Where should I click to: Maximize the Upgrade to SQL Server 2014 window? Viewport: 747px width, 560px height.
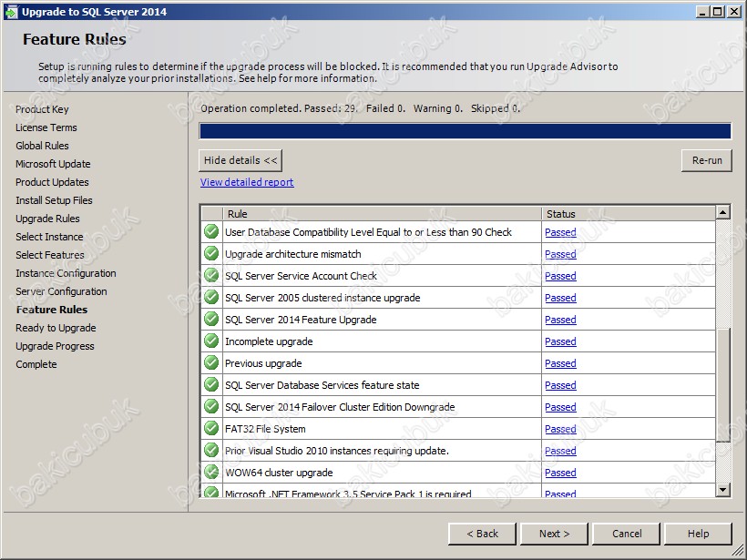click(717, 12)
